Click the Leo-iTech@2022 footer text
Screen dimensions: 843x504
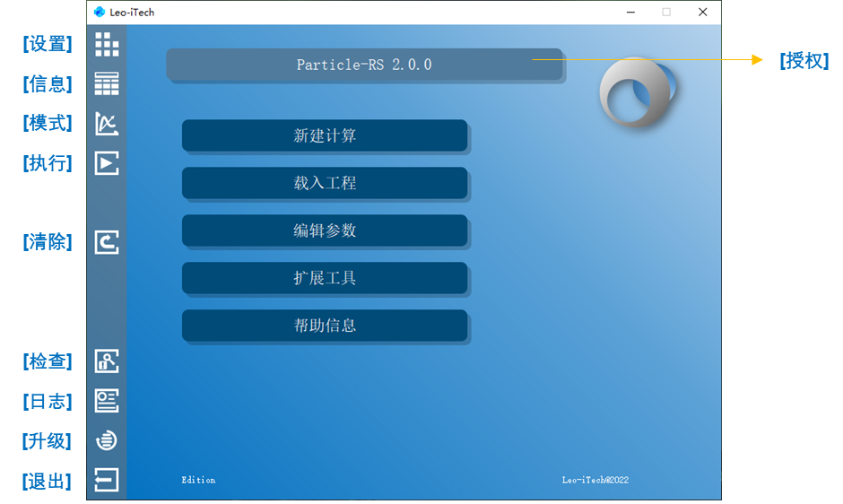595,480
